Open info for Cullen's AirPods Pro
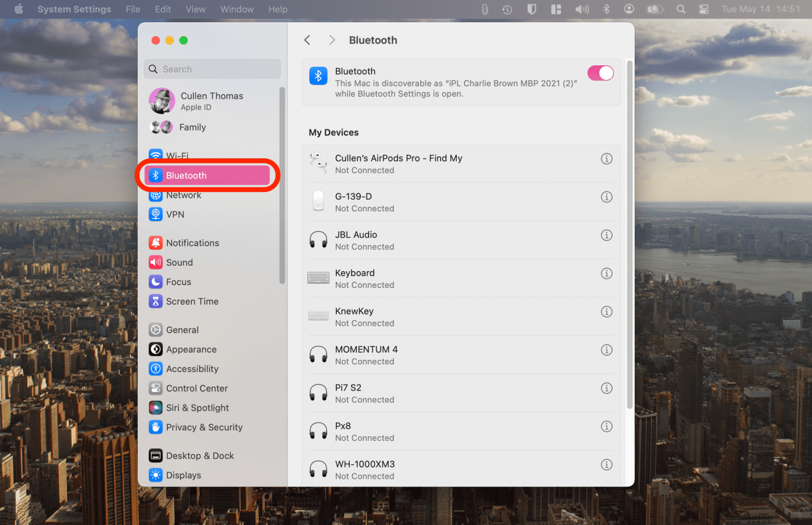Screen dimensions: 812x525 [x=607, y=158]
